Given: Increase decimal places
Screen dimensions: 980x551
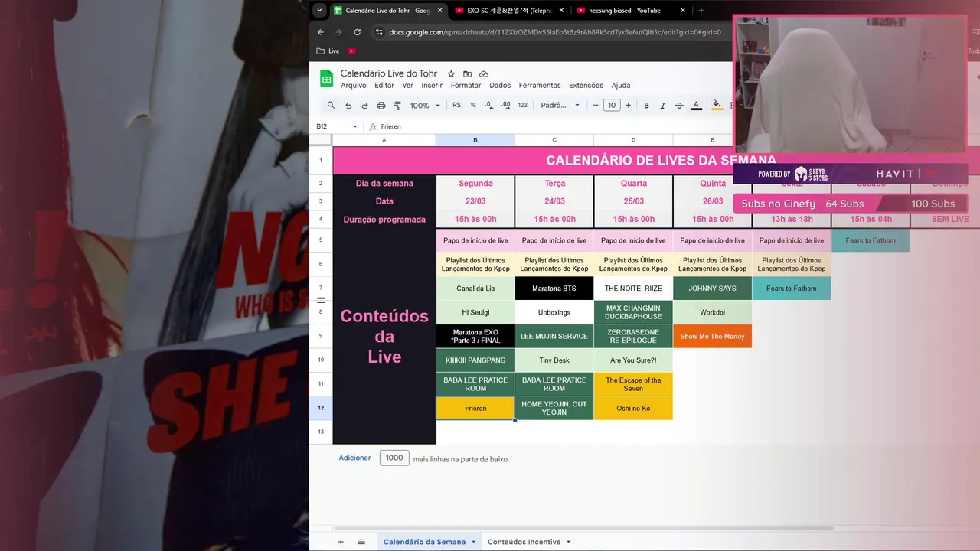Looking at the screenshot, I should pyautogui.click(x=505, y=106).
